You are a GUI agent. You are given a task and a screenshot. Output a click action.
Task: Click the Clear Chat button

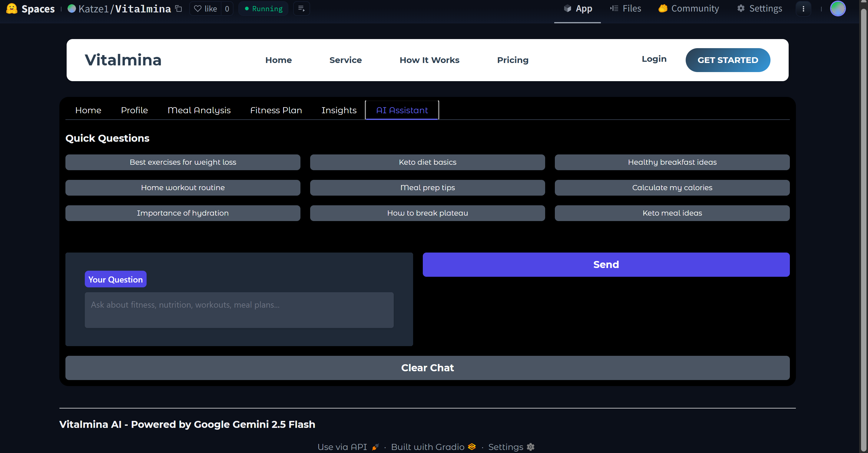click(427, 368)
